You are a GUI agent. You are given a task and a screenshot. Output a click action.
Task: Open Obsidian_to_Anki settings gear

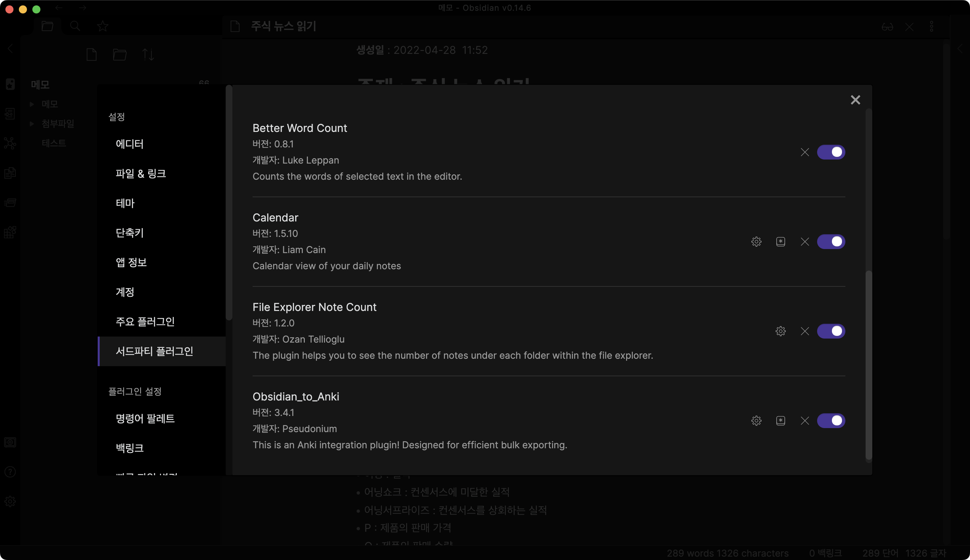point(756,420)
